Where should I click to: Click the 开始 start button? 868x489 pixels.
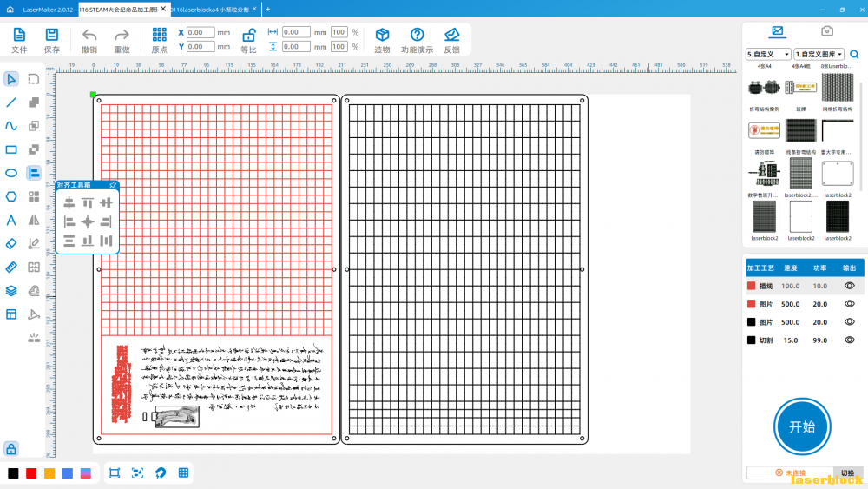click(x=802, y=426)
